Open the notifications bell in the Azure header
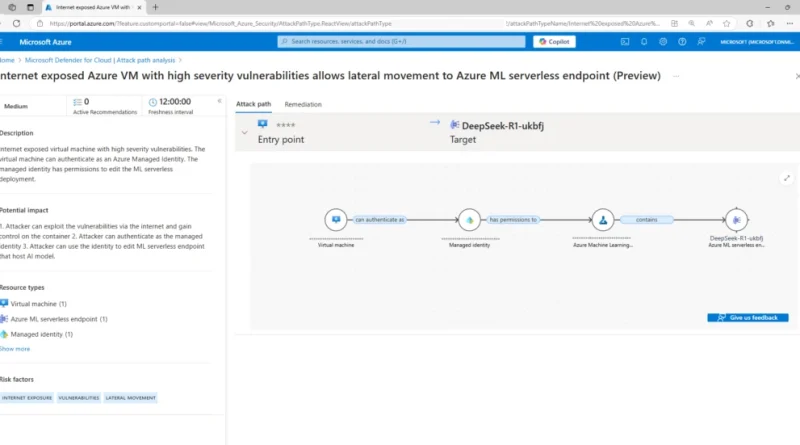Image resolution: width=800 pixels, height=445 pixels. [644, 42]
